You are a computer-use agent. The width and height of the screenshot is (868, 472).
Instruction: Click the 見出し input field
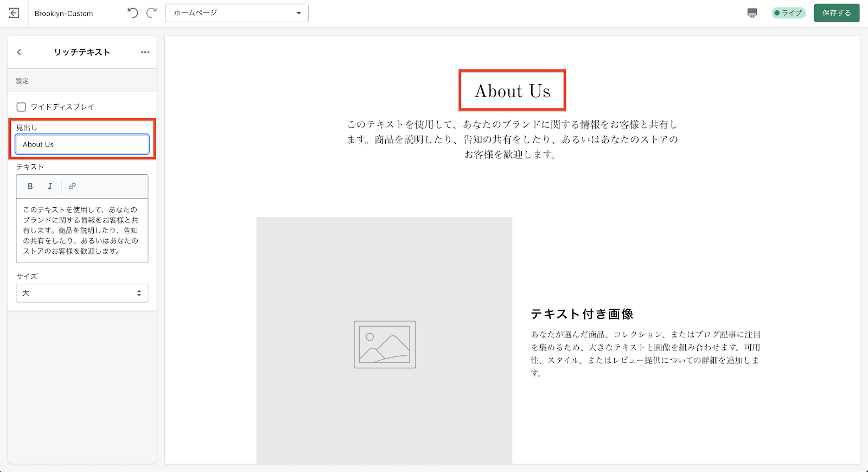[x=82, y=144]
